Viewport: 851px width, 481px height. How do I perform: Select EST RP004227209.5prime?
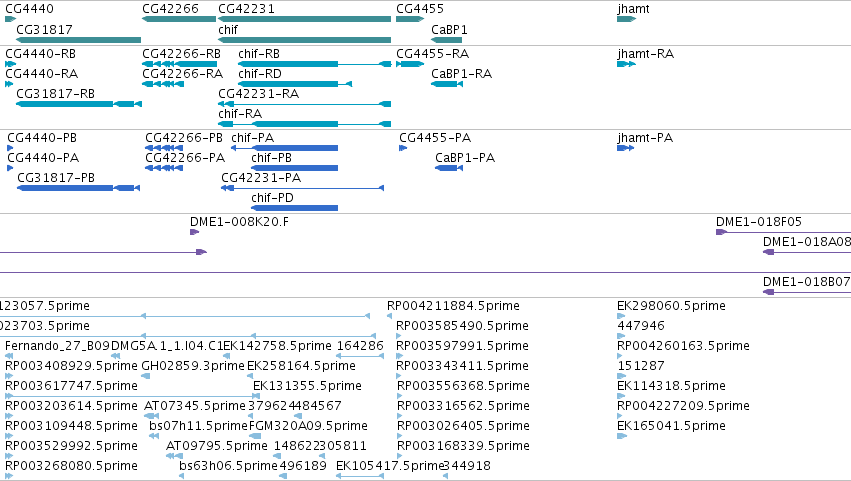click(x=683, y=406)
